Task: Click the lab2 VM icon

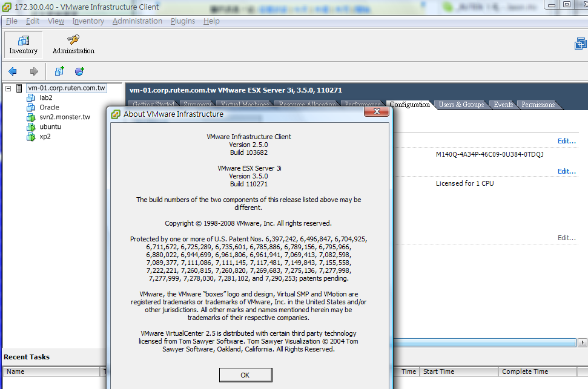Action: coord(31,98)
